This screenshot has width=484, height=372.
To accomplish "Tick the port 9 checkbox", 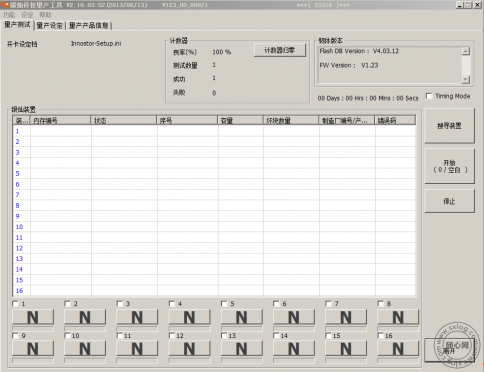I will click(x=15, y=335).
